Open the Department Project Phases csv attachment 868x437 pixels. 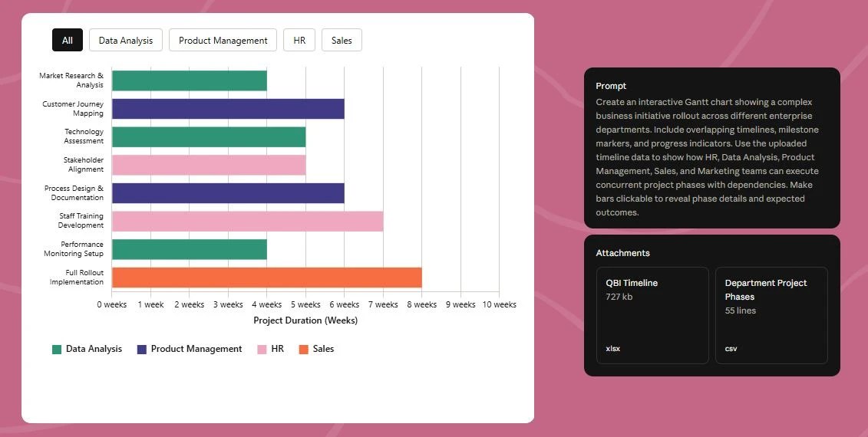point(771,315)
